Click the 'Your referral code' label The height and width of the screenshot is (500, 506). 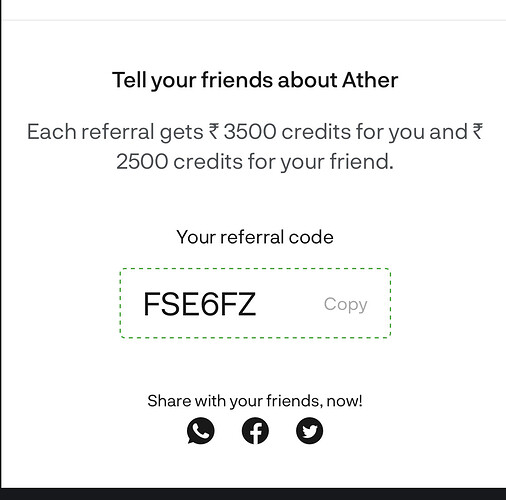[255, 237]
